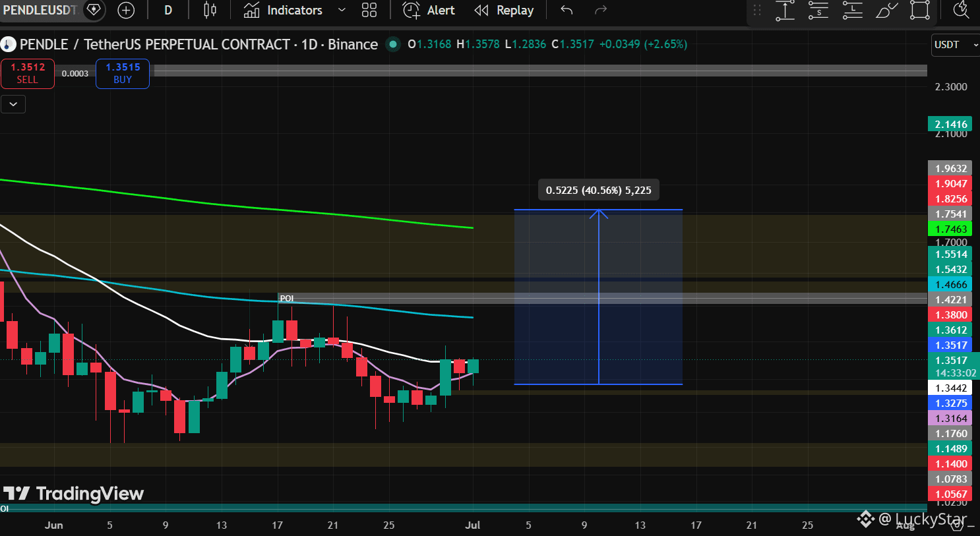The image size is (980, 536).
Task: Click the 1.3275 blue price label
Action: pyautogui.click(x=950, y=403)
